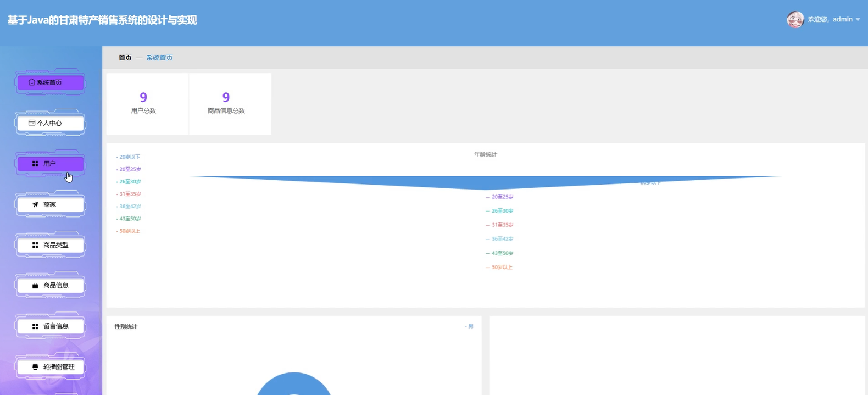Open the 用户 sidebar menu
Viewport: 868px width, 395px height.
(x=50, y=164)
